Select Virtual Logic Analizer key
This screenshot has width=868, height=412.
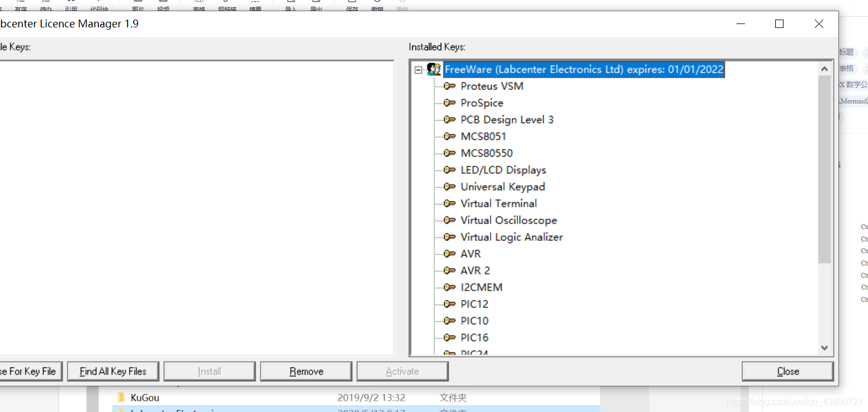point(512,237)
